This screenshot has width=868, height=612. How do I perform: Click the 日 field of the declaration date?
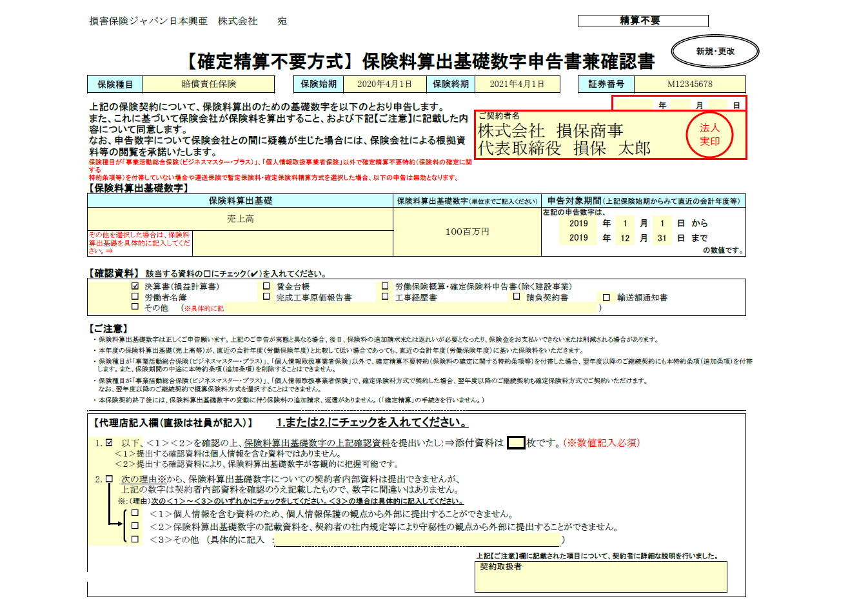(x=718, y=104)
